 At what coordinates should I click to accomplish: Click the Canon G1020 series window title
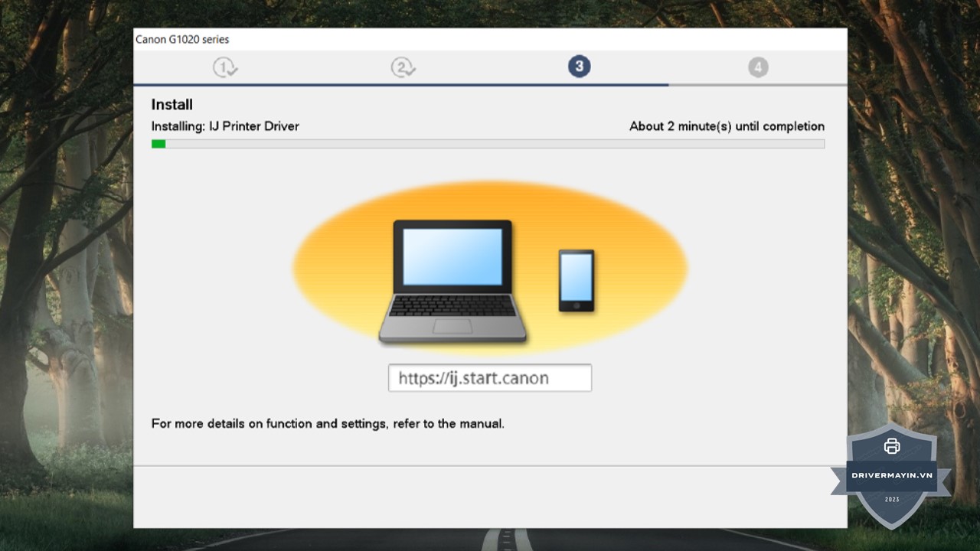pos(182,39)
